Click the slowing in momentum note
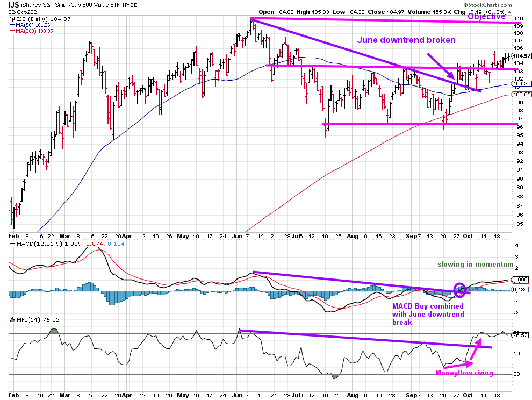The width and height of the screenshot is (532, 400). pos(476,264)
